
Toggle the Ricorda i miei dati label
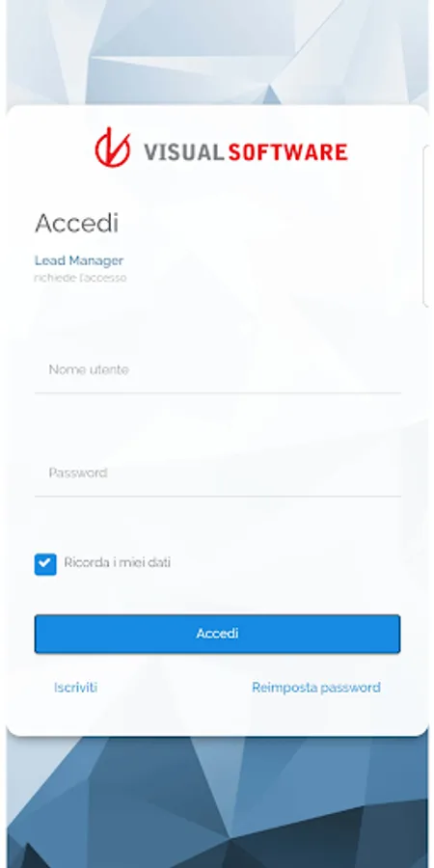[x=118, y=563]
